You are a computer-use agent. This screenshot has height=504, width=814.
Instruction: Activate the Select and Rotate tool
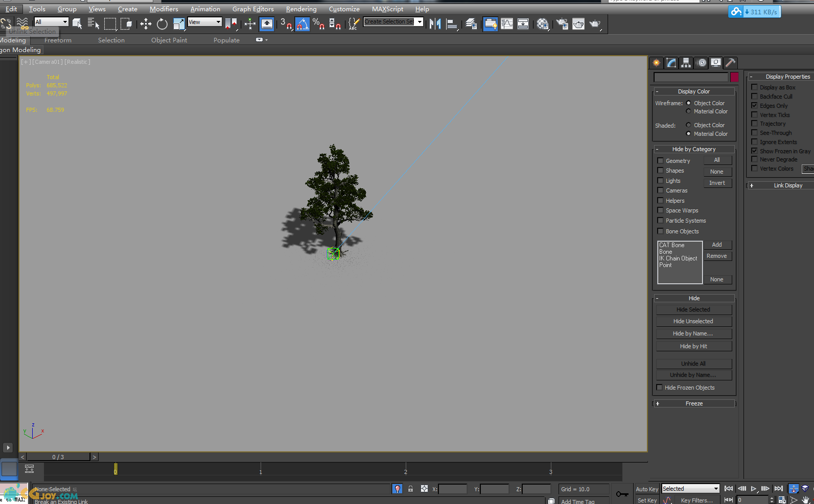[x=162, y=23]
